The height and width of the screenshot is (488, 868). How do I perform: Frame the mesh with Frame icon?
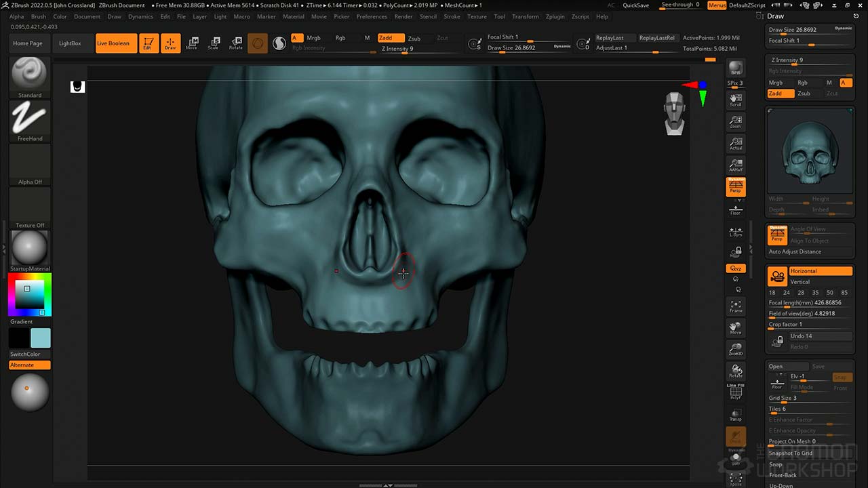pyautogui.click(x=736, y=306)
